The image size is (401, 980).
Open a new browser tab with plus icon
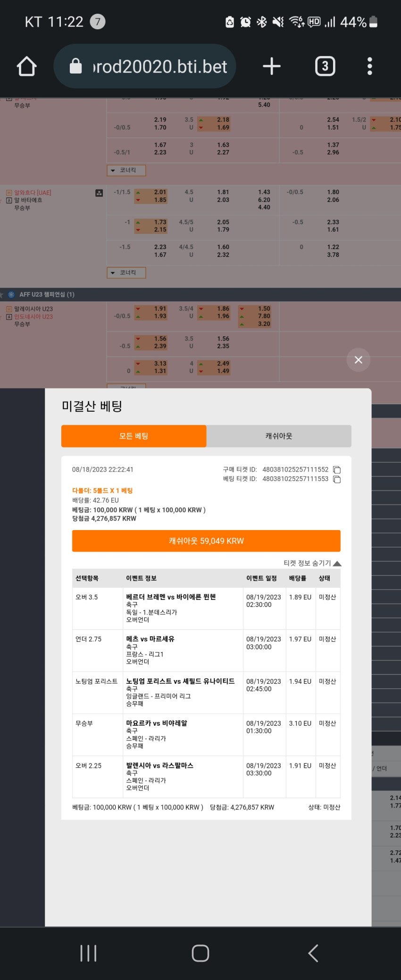[271, 66]
